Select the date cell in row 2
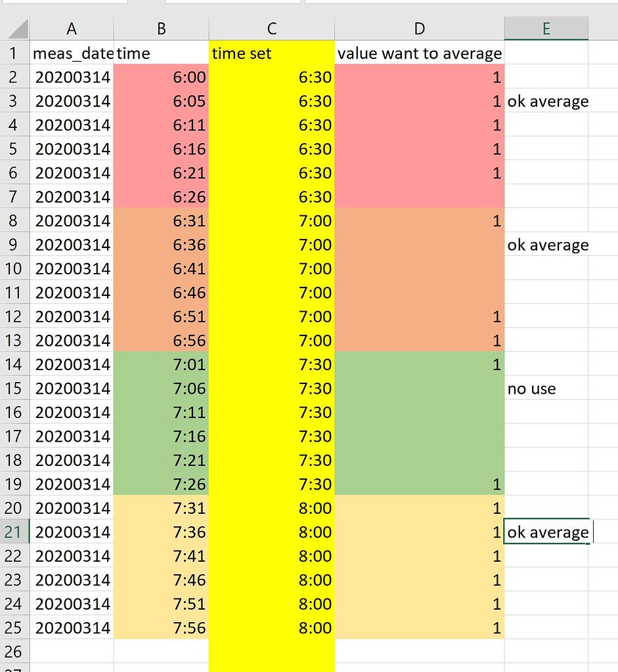Image resolution: width=618 pixels, height=672 pixels. (x=72, y=77)
